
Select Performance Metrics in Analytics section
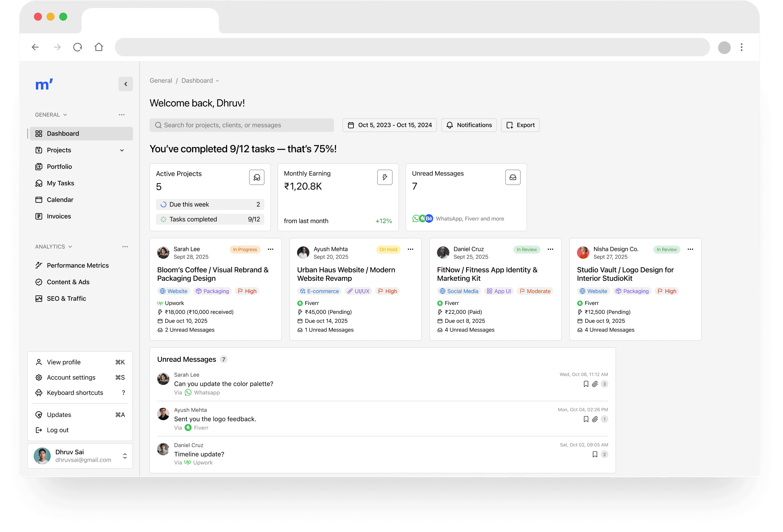point(78,265)
